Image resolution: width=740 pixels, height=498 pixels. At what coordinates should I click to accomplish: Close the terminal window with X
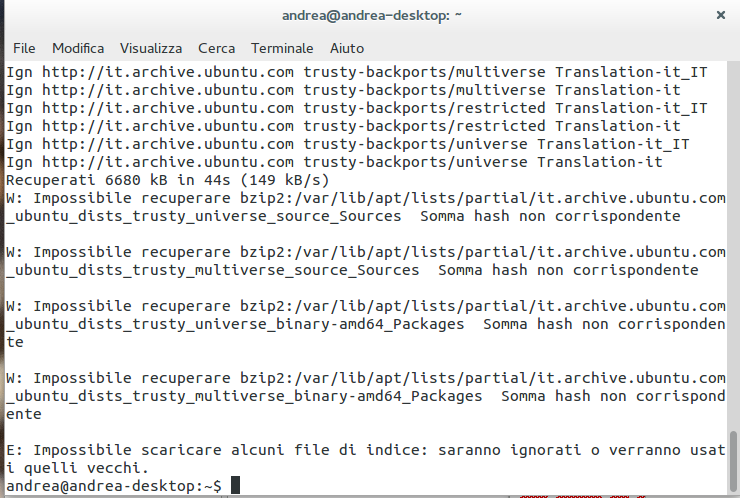pyautogui.click(x=720, y=15)
